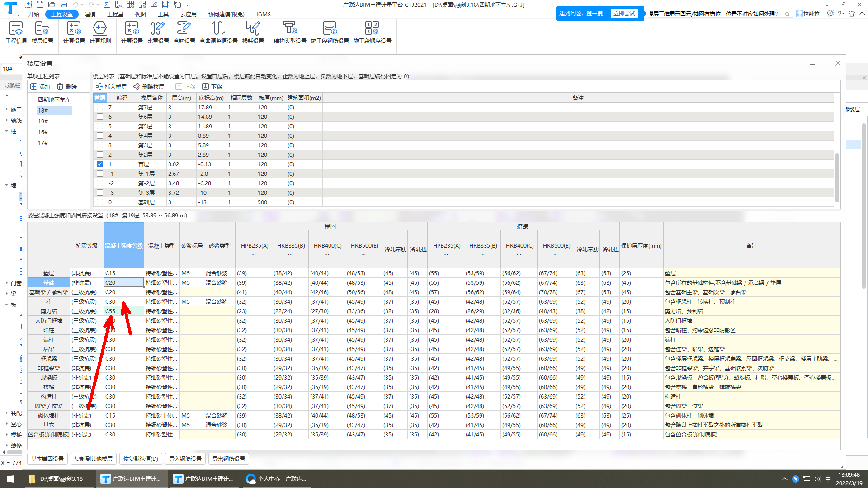Click 导入钢筋设置 button
Screen dimensions: 868x488
click(185, 459)
